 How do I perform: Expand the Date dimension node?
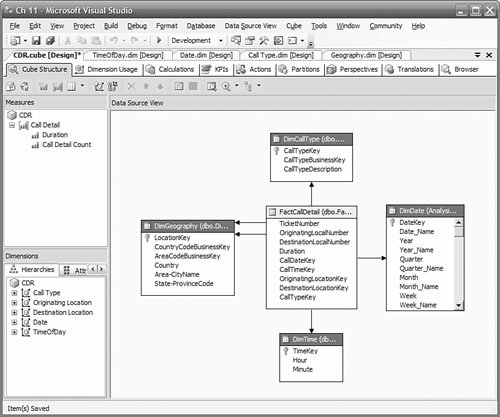tap(14, 322)
